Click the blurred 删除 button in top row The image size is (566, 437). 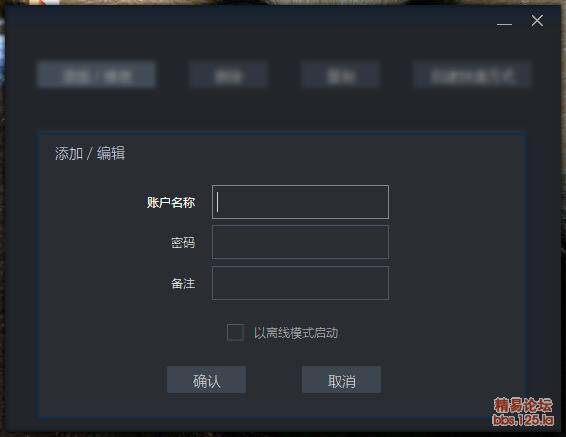[x=228, y=75]
